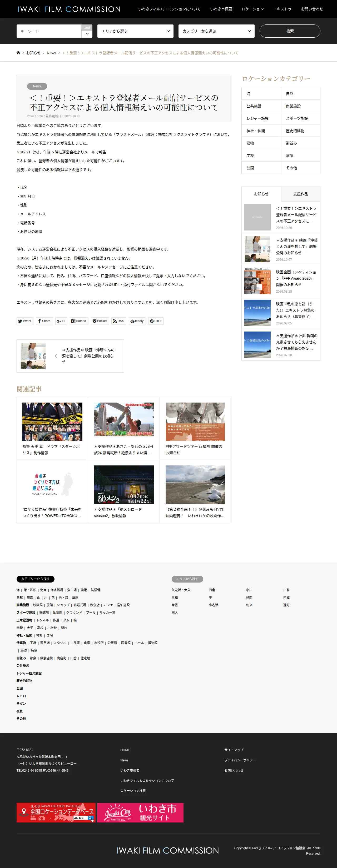Click the home icon in breadcrumb
Viewport: 337px width, 868px height.
click(x=18, y=53)
